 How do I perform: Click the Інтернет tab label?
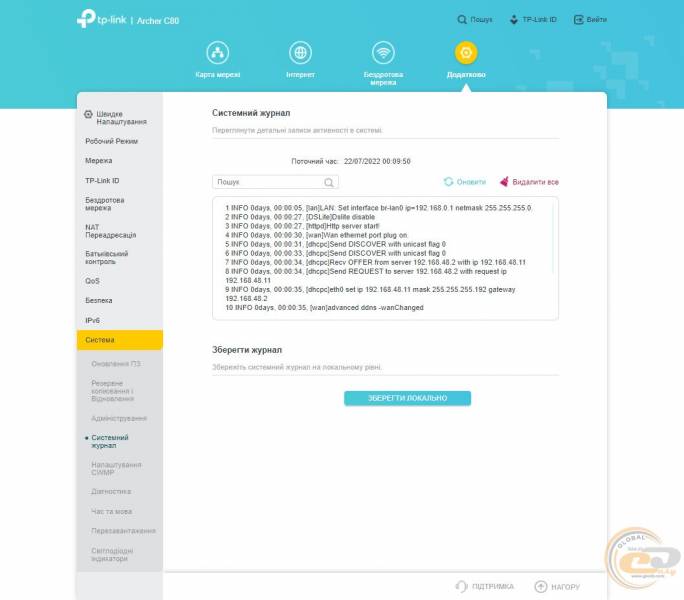[x=300, y=75]
